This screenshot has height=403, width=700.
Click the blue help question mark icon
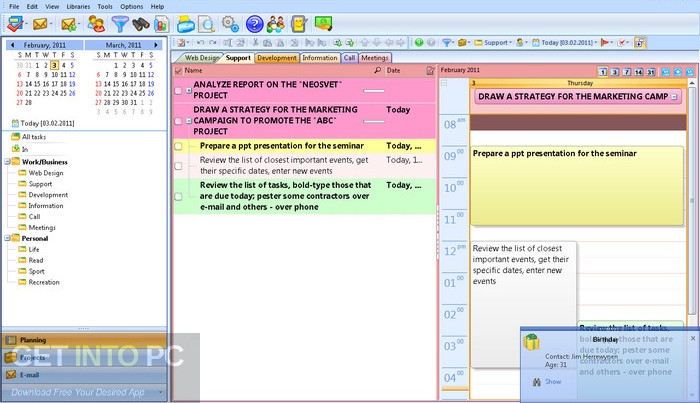pyautogui.click(x=254, y=24)
